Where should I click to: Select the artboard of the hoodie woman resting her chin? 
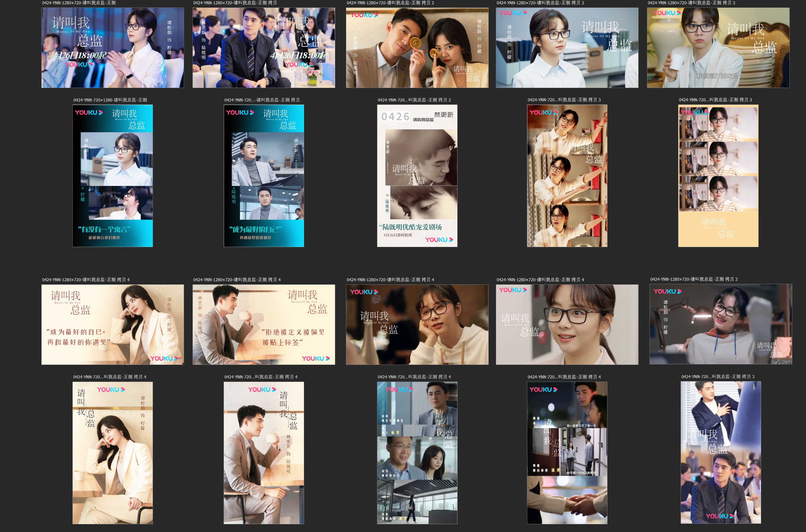coord(417,325)
